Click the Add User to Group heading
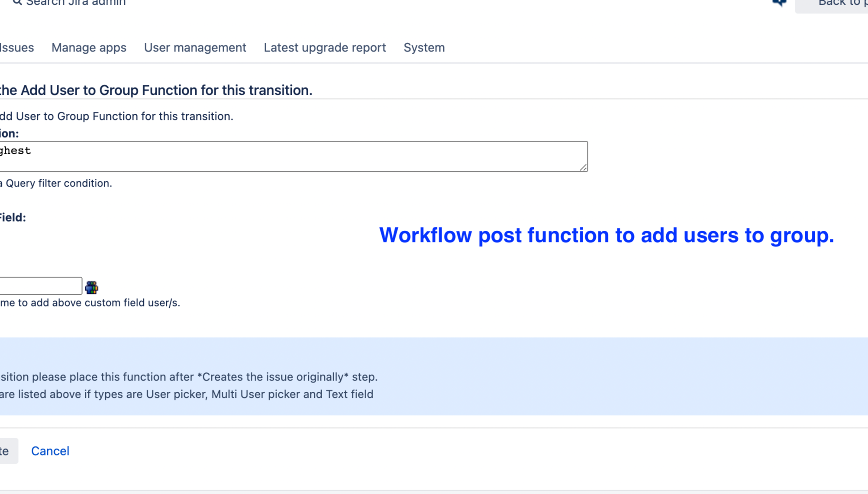The image size is (868, 494). 156,90
